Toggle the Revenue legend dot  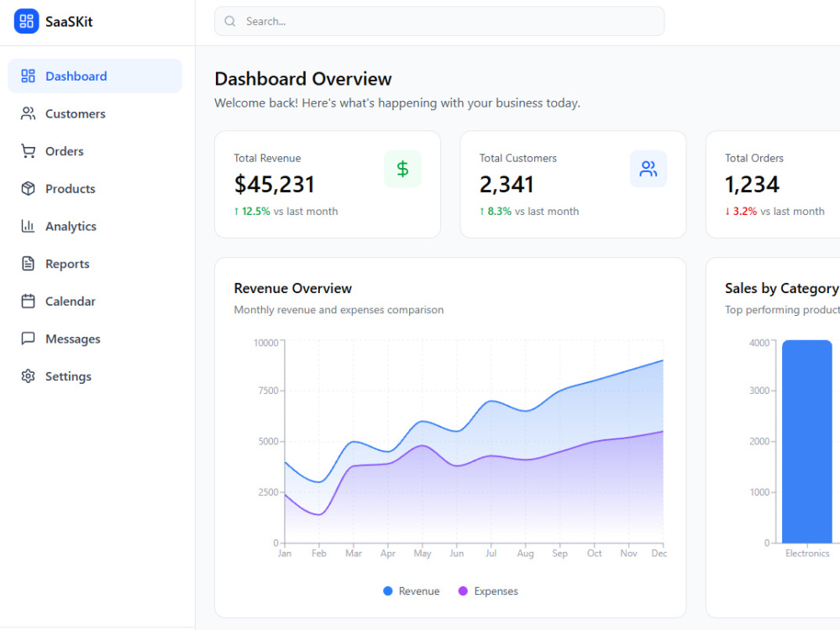click(388, 591)
